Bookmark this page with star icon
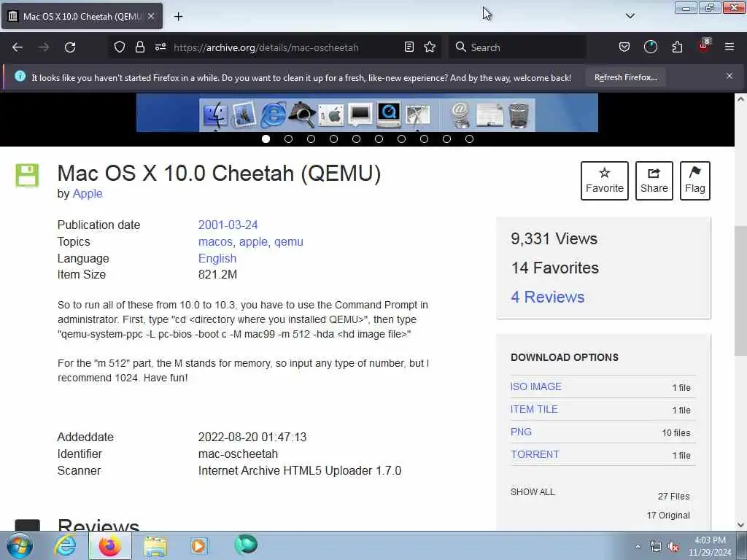This screenshot has height=560, width=747. pyautogui.click(x=430, y=47)
